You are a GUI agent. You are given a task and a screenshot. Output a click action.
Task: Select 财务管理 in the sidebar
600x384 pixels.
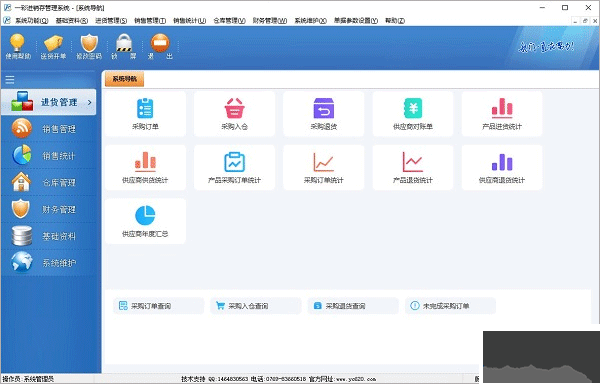point(49,209)
